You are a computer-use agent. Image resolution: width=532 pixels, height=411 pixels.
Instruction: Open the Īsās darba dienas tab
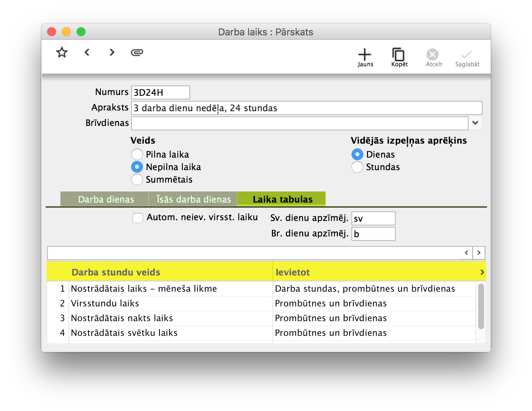tap(193, 199)
